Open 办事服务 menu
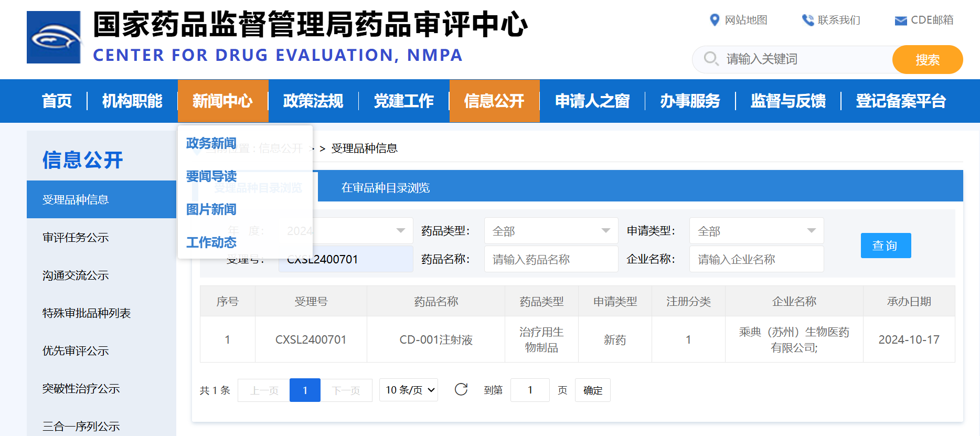980x436 pixels. pyautogui.click(x=690, y=101)
